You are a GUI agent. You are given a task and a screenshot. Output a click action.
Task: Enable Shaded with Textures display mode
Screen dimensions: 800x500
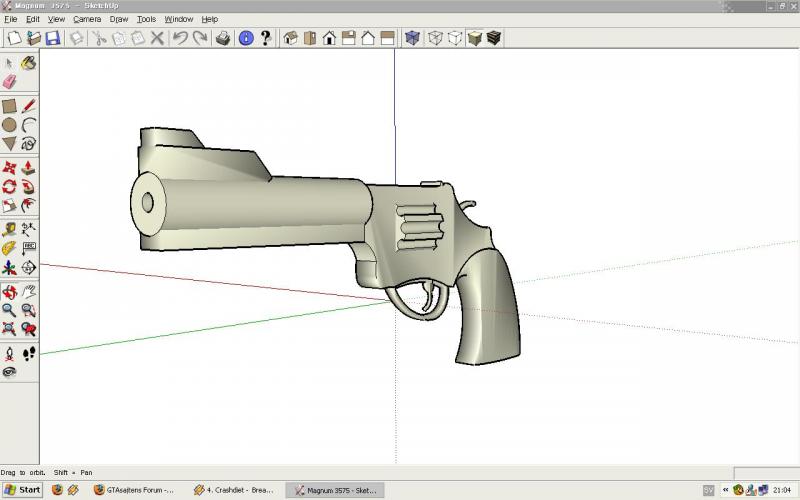[x=494, y=38]
